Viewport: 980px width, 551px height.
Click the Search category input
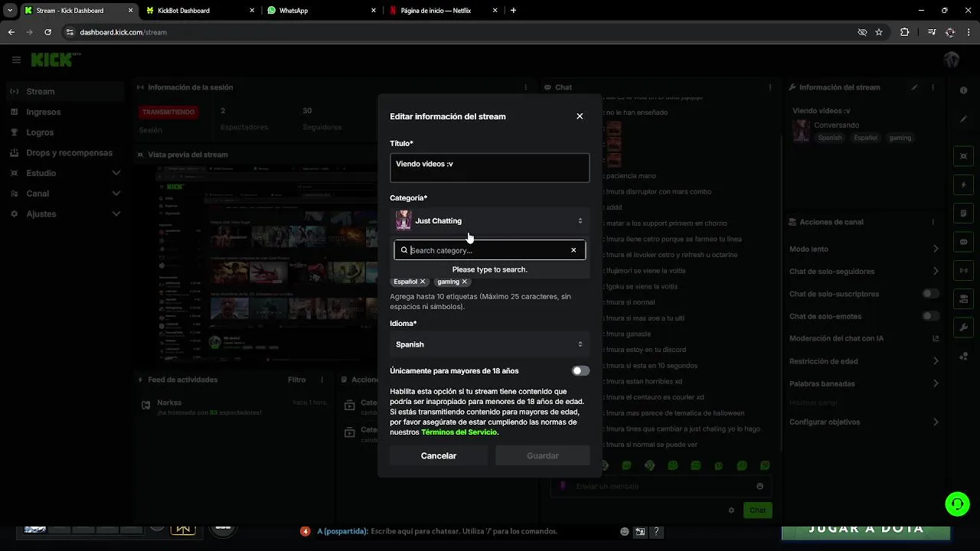(x=488, y=250)
